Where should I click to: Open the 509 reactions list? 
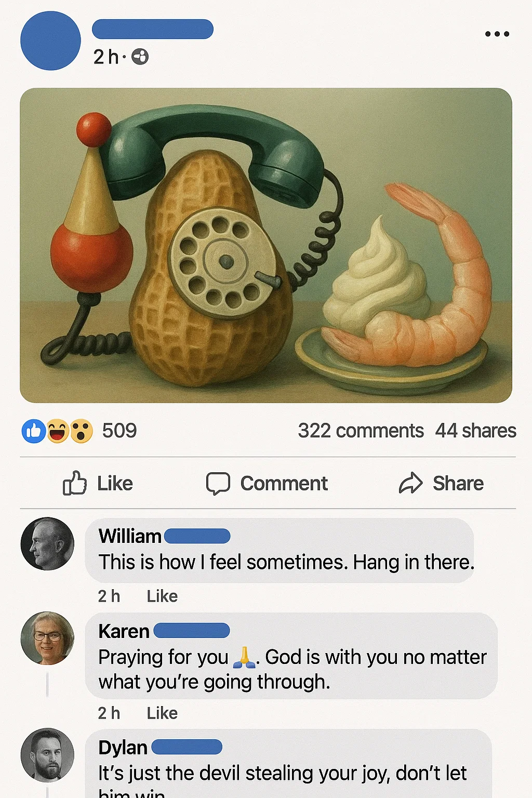click(119, 431)
